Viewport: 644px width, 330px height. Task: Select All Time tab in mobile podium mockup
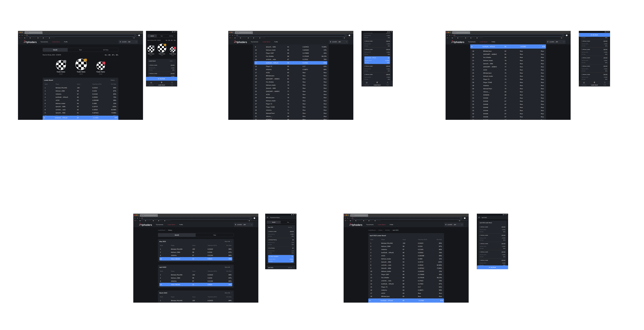171,36
